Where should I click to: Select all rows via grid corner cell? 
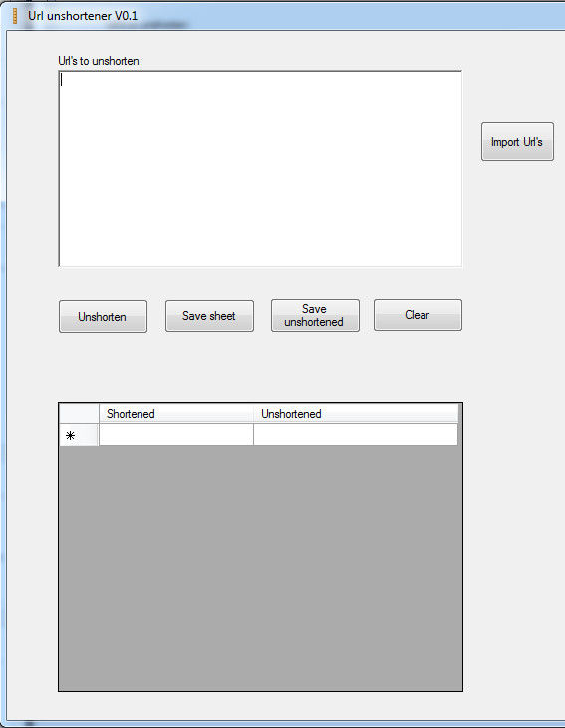point(79,413)
